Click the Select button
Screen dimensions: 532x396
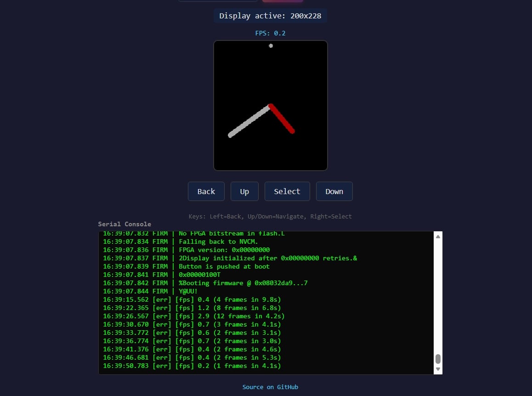(287, 191)
